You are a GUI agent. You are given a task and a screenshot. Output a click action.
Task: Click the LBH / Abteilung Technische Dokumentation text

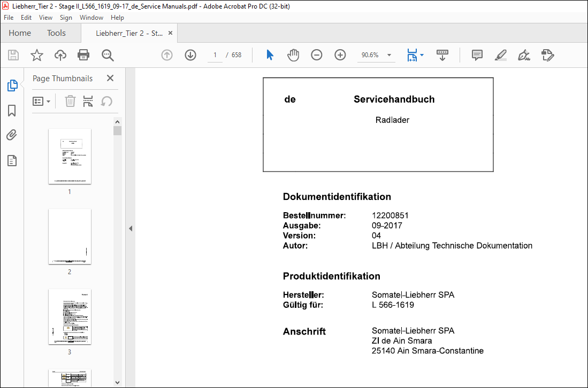pos(452,246)
